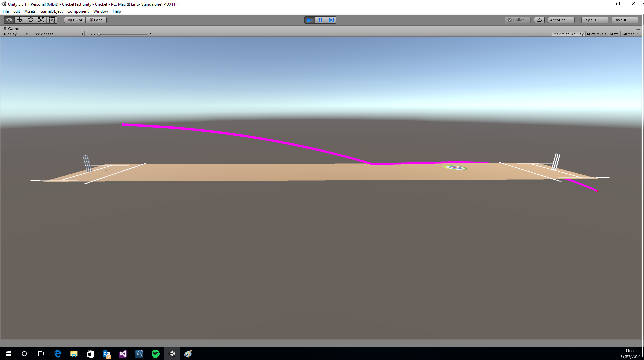Select the Game view tab
This screenshot has height=360, width=644.
(12, 29)
